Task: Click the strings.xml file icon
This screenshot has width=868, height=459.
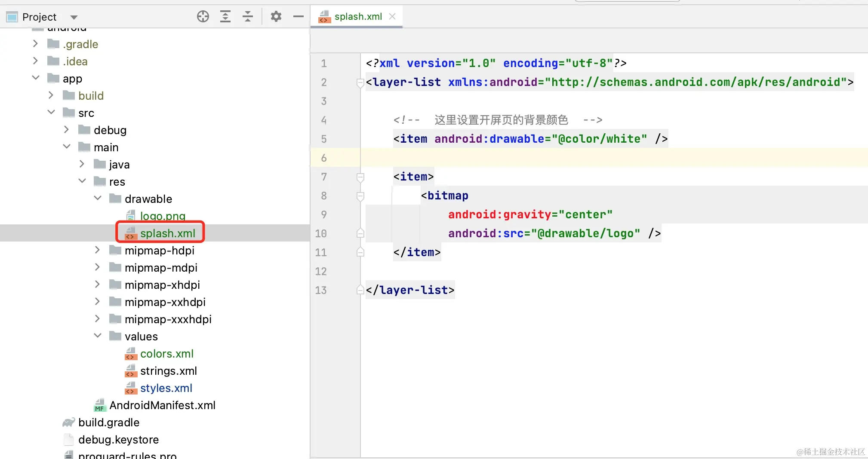Action: point(131,370)
